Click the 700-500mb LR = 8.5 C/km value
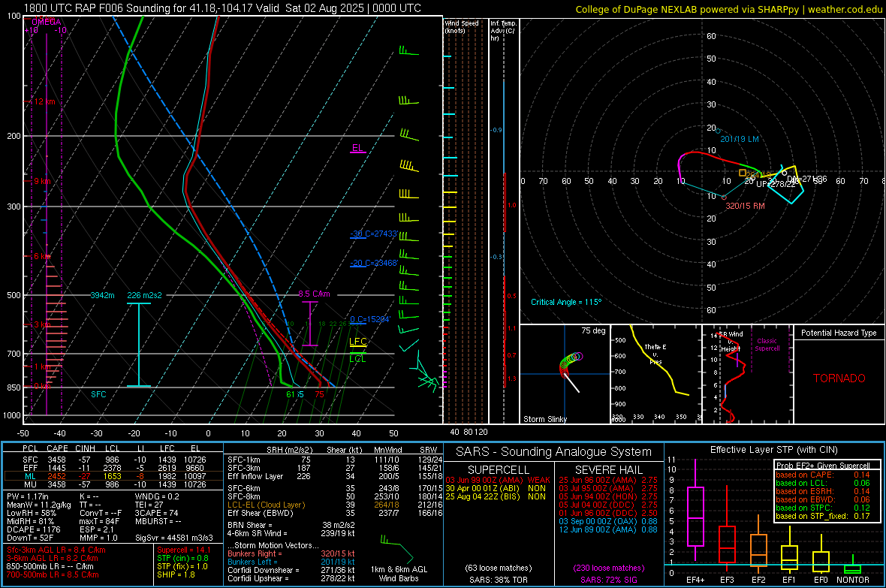This screenshot has width=886, height=588. point(53,575)
